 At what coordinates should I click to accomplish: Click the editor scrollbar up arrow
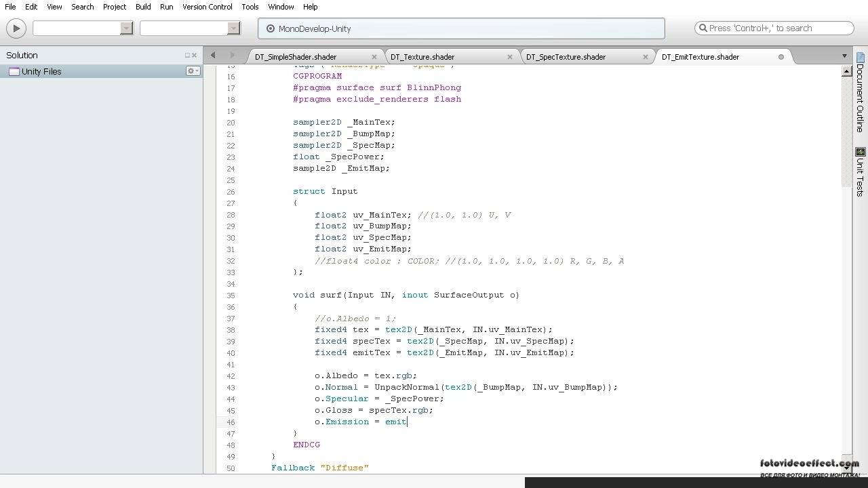[x=846, y=70]
